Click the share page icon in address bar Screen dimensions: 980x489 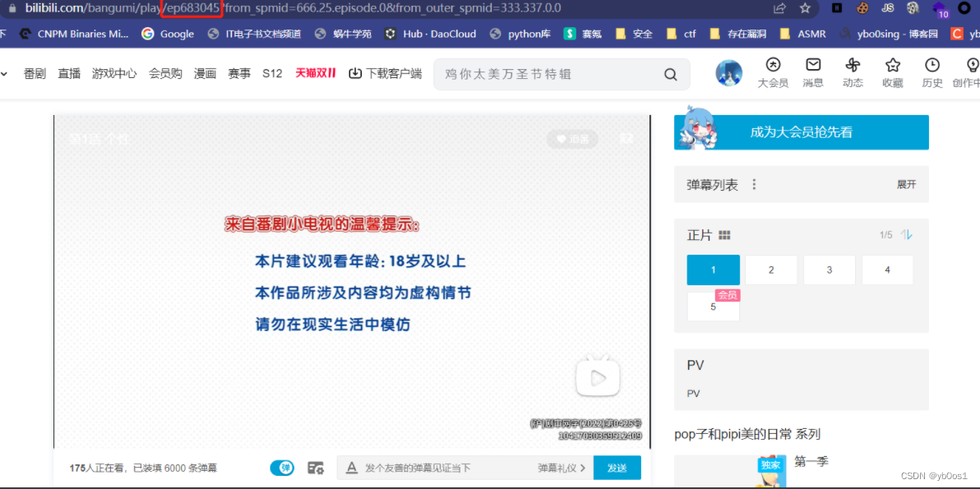tap(779, 8)
